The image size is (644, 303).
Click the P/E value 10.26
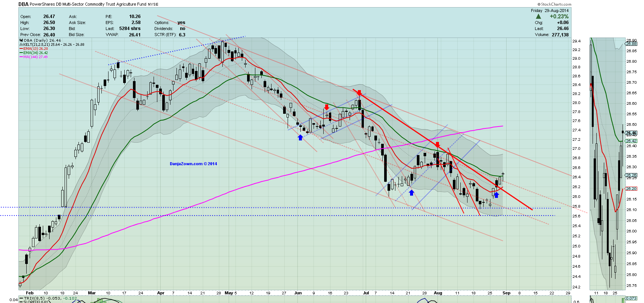coord(135,17)
